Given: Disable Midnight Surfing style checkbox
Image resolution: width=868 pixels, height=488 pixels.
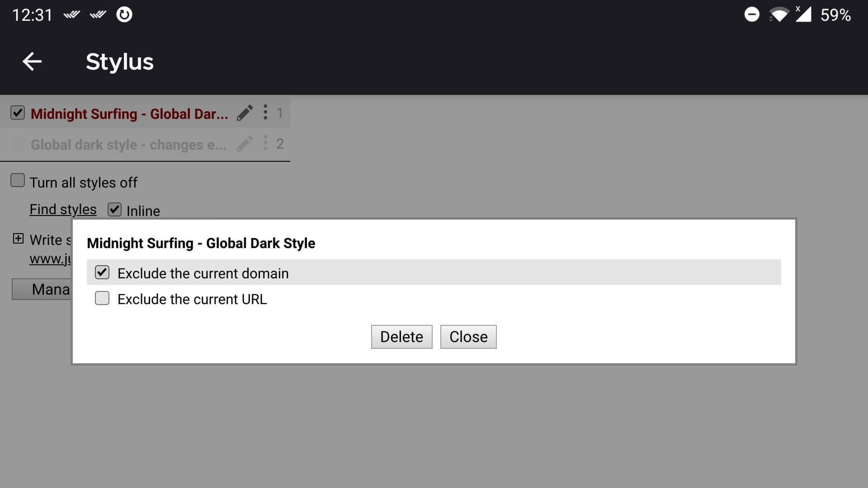Looking at the screenshot, I should pyautogui.click(x=18, y=113).
